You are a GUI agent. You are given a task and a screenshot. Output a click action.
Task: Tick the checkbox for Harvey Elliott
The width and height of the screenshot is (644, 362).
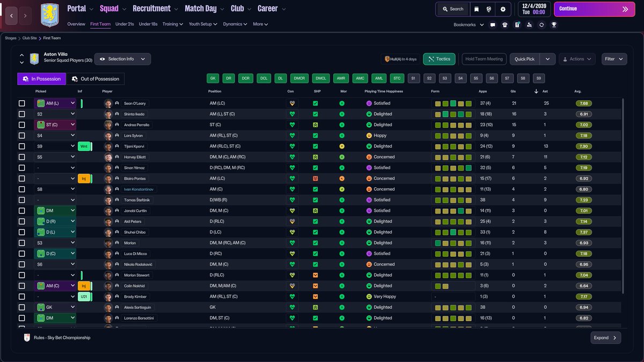click(x=22, y=157)
